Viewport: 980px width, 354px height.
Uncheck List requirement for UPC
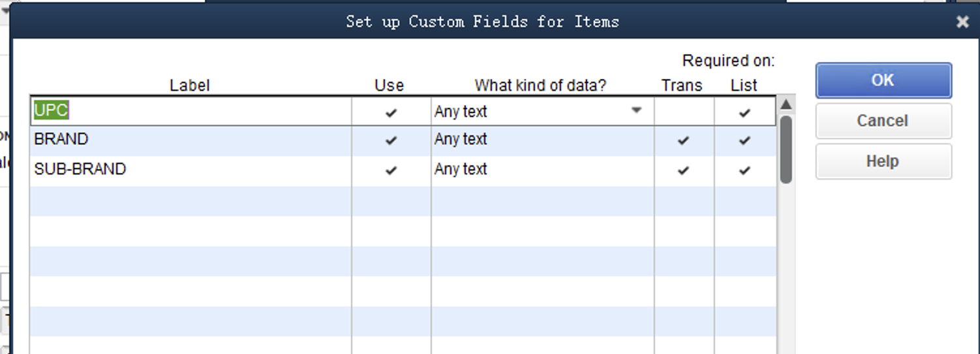744,112
